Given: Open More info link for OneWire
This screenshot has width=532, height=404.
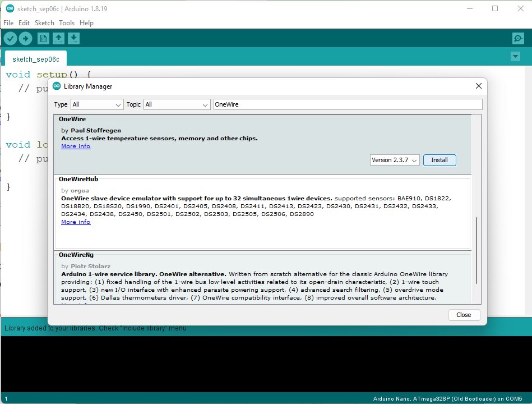Looking at the screenshot, I should point(76,146).
